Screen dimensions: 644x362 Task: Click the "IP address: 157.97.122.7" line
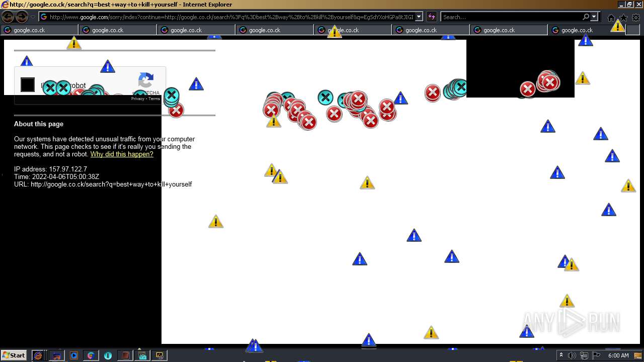coord(50,169)
